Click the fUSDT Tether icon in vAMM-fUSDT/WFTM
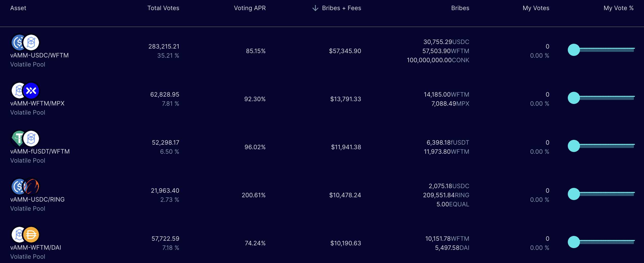Image resolution: width=644 pixels, height=263 pixels. pyautogui.click(x=18, y=139)
